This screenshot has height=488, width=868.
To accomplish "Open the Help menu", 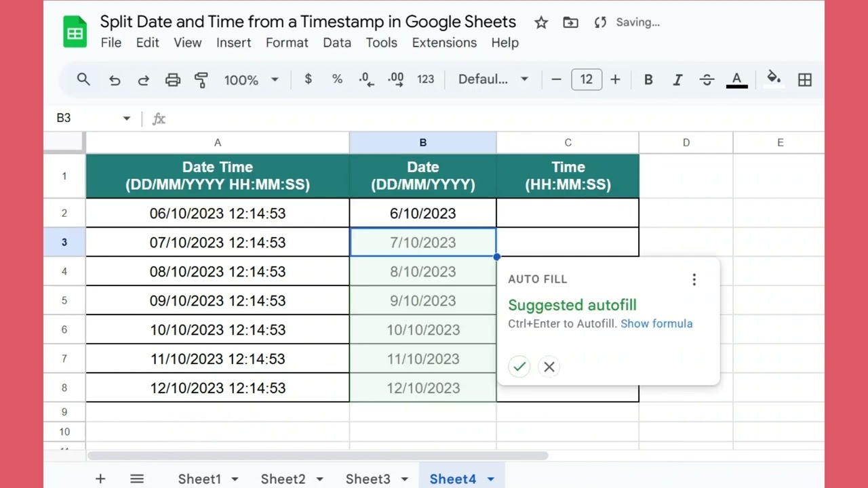I will point(505,43).
